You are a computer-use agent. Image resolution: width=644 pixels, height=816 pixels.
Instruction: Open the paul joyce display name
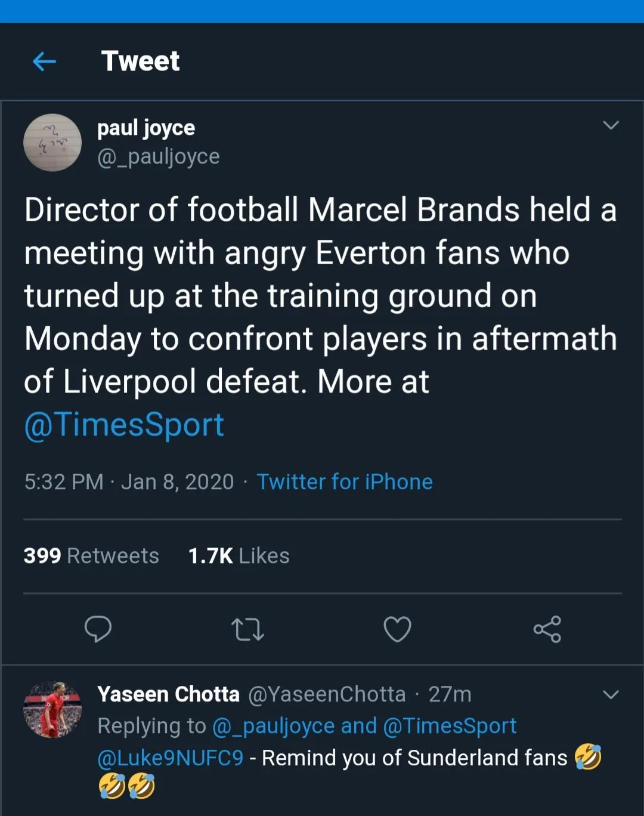click(x=146, y=128)
